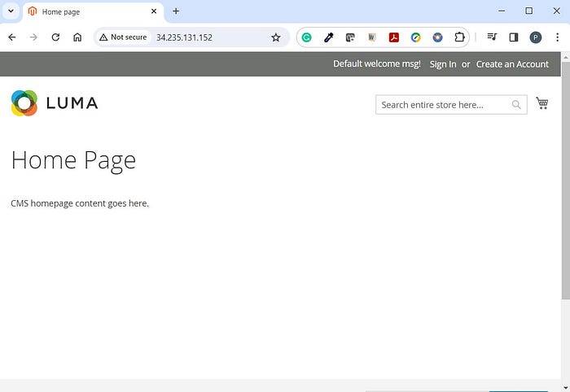
Task: View the Not secure site info
Action: coord(123,37)
